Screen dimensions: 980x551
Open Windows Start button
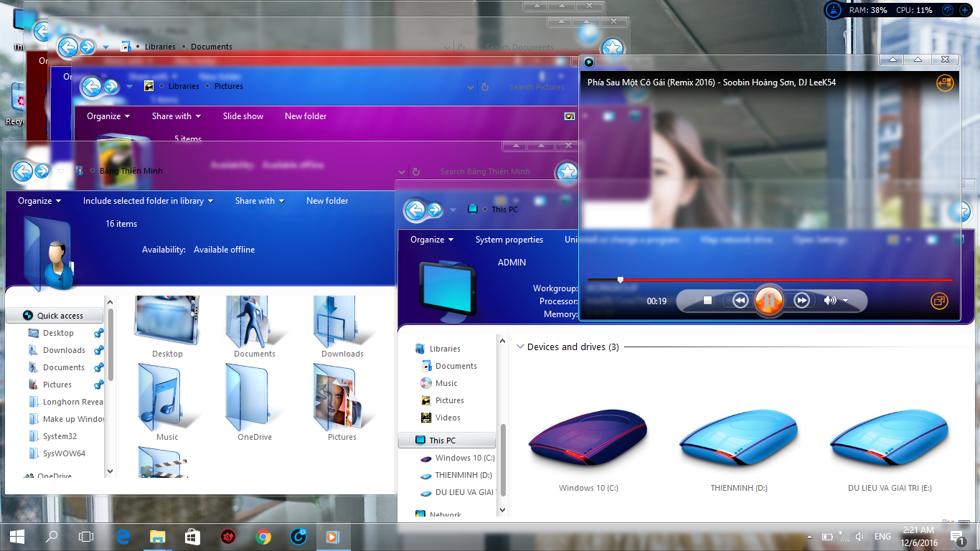tap(17, 536)
